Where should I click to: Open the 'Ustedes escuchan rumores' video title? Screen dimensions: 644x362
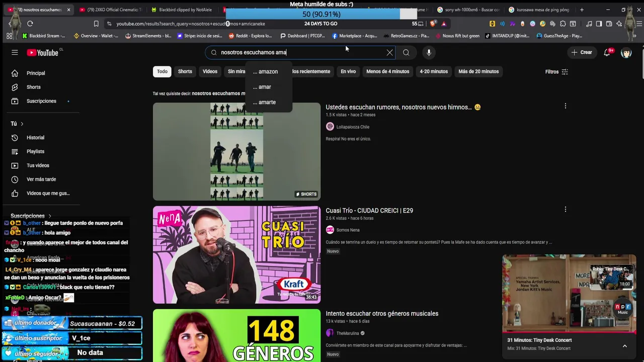coord(403,107)
